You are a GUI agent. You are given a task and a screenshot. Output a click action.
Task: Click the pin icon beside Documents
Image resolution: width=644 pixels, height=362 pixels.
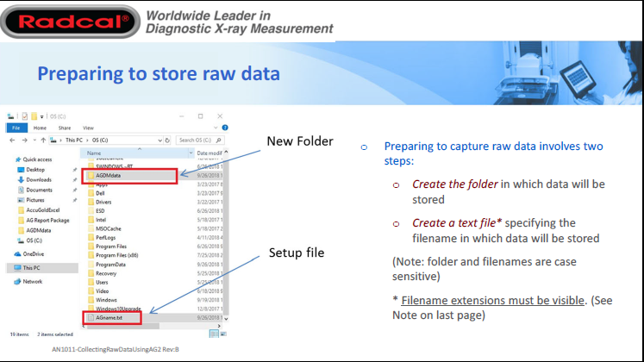click(x=75, y=190)
